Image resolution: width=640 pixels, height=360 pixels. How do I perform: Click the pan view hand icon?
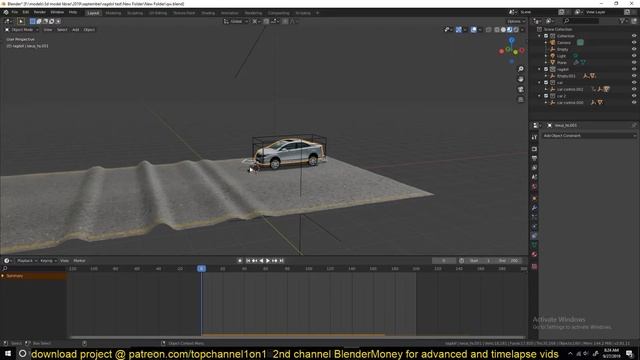coord(521,79)
